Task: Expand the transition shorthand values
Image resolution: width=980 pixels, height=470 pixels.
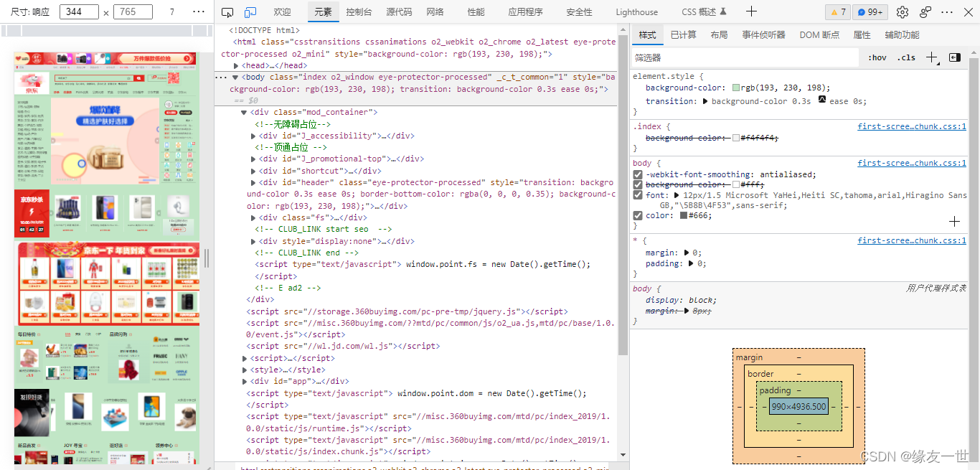Action: point(705,101)
